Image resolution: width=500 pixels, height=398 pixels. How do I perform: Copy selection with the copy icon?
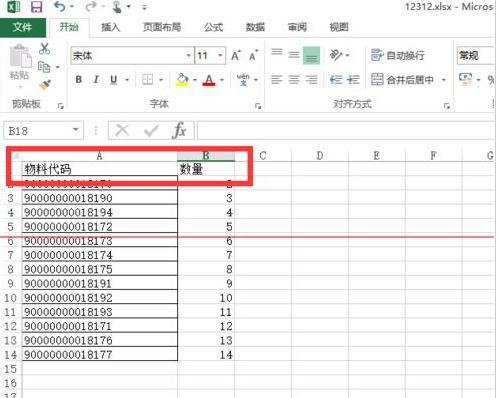44,67
